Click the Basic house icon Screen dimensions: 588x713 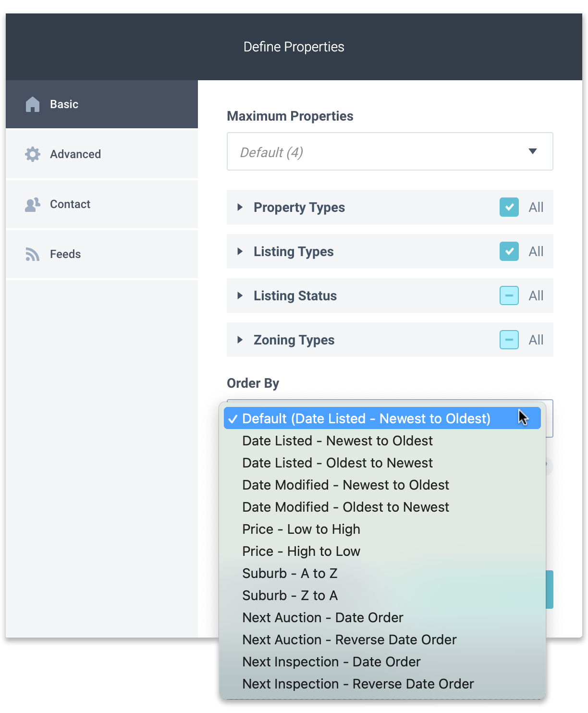[x=33, y=104]
